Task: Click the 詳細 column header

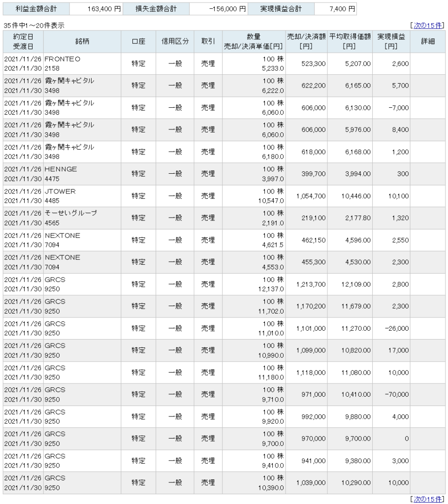Action: (x=428, y=41)
